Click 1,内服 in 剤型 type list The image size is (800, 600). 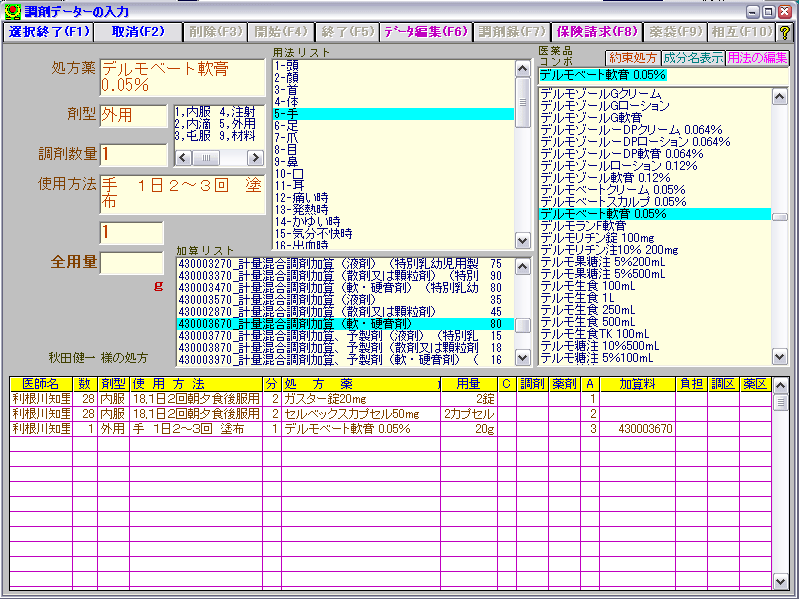point(193,112)
